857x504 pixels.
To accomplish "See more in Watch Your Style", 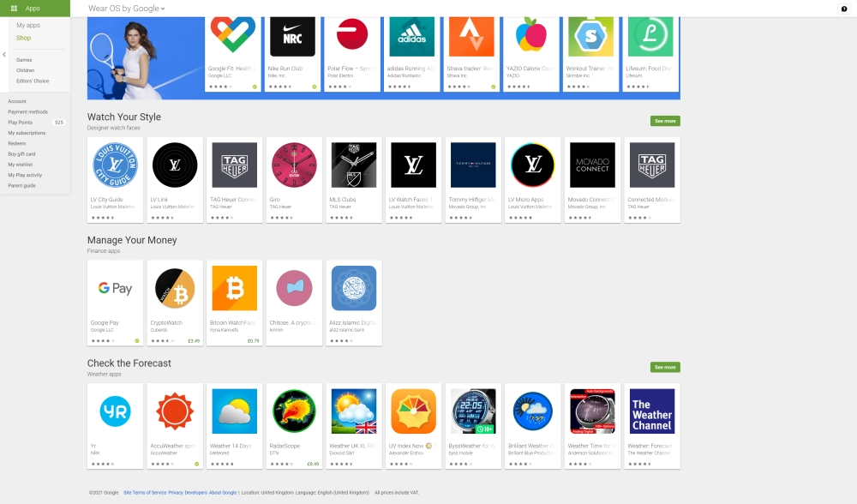I will (665, 121).
